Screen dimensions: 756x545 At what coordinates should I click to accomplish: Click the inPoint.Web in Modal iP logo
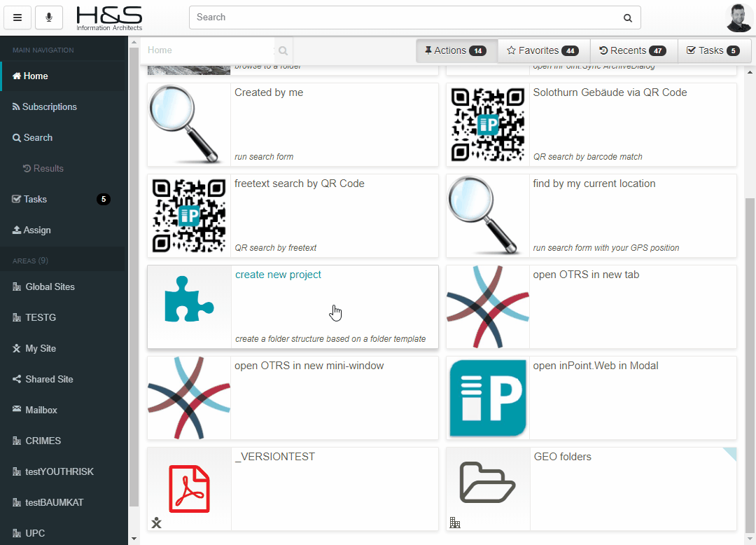pos(488,398)
